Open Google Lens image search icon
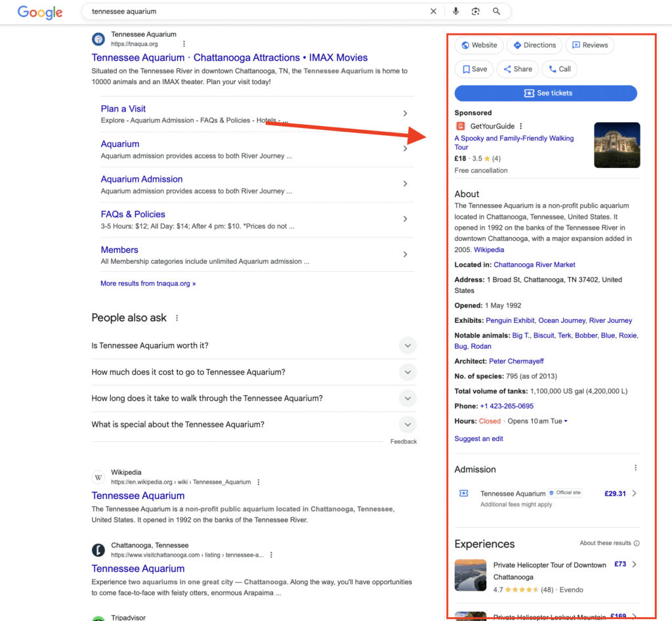The image size is (672, 621). [x=476, y=11]
